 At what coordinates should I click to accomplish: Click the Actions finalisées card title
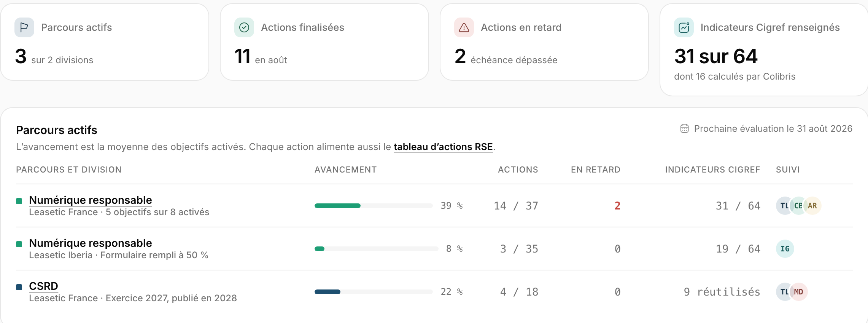pyautogui.click(x=302, y=27)
